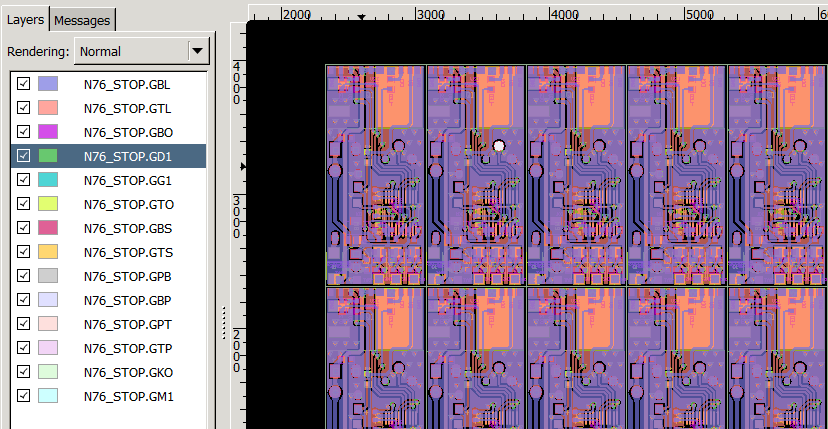
Task: Switch to the Messages tab
Action: [x=83, y=20]
